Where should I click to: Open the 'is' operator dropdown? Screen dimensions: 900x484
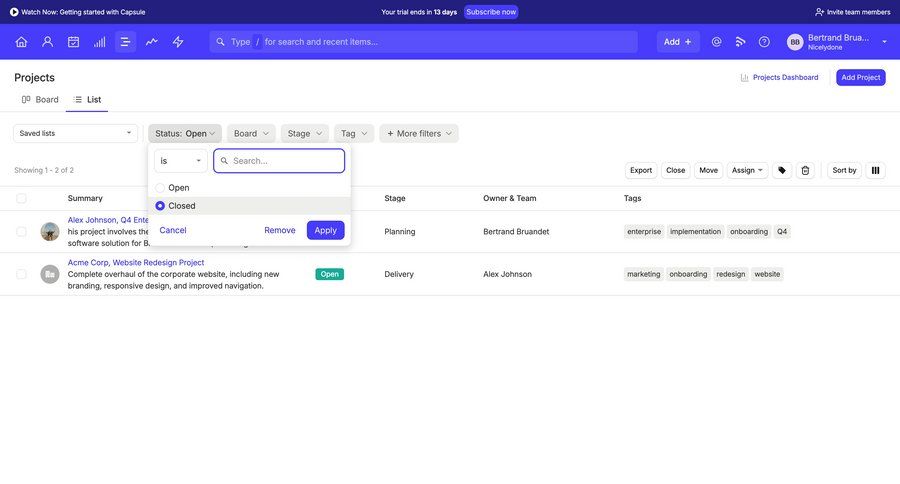pos(181,161)
